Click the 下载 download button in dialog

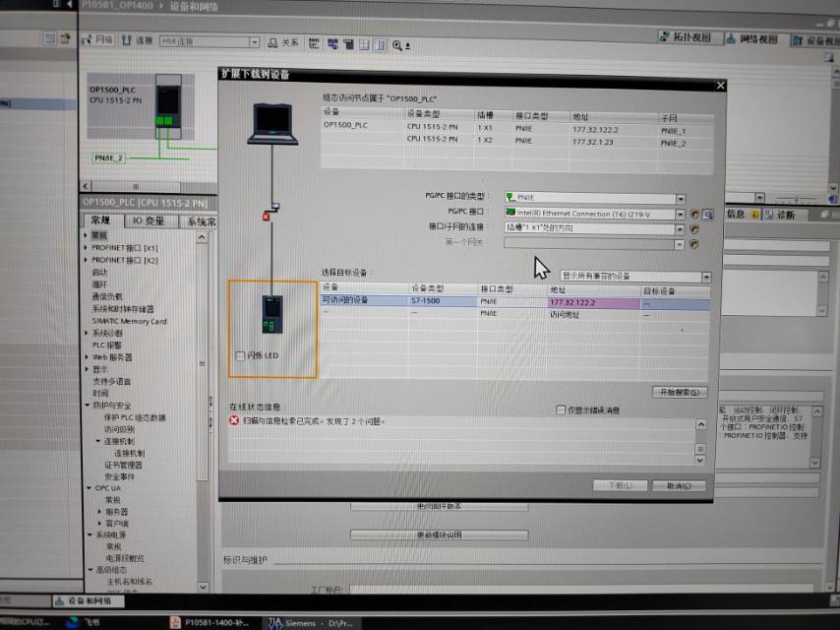click(x=620, y=485)
